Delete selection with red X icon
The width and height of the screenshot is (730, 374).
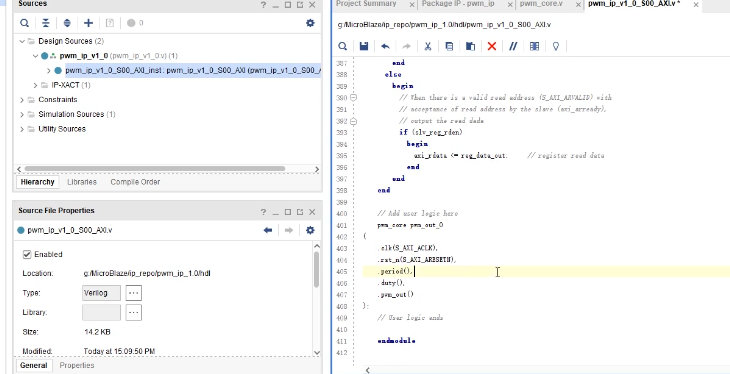click(x=492, y=46)
